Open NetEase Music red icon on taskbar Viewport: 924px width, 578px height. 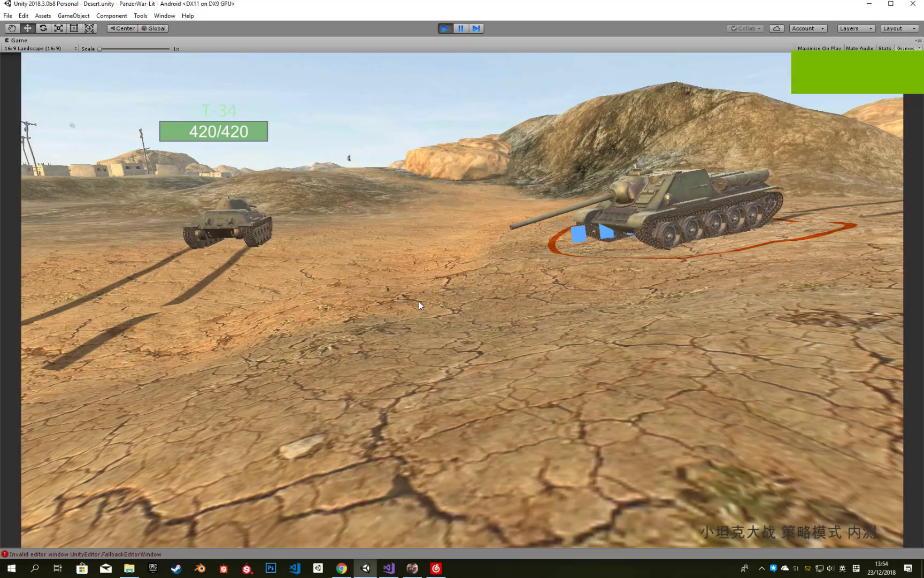pyautogui.click(x=436, y=568)
